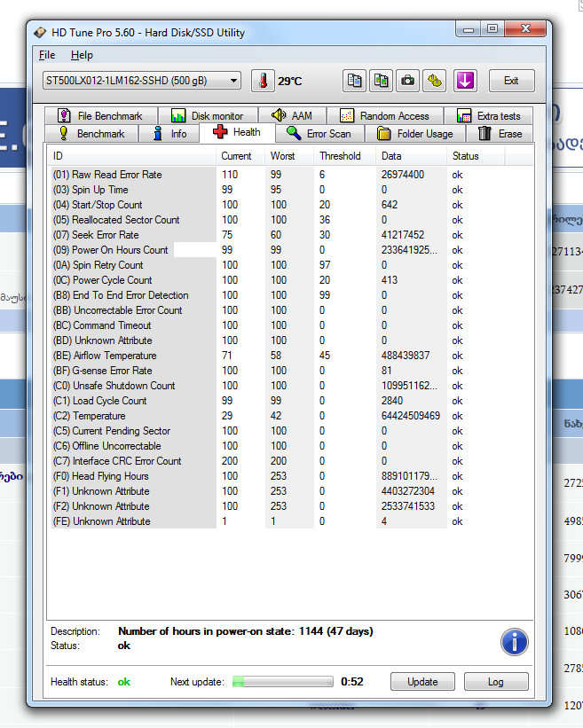The height and width of the screenshot is (728, 583).
Task: Switch to the Benchmark tab
Action: (x=92, y=134)
